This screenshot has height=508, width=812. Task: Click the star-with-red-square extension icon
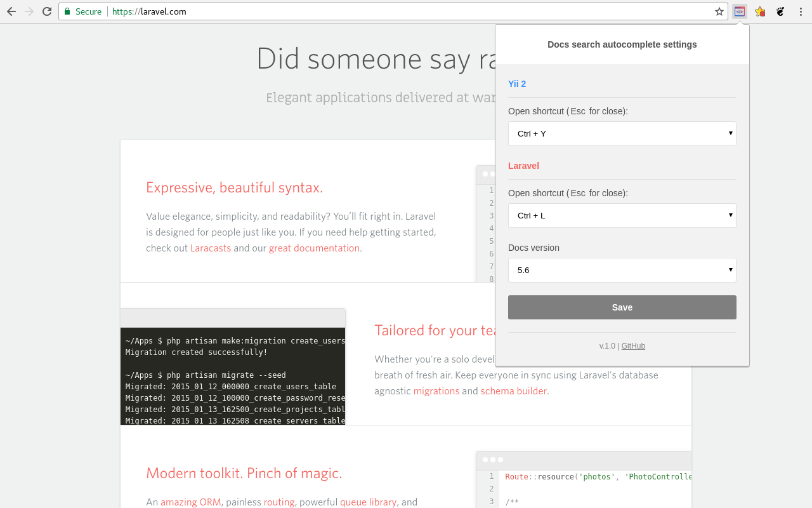pos(759,11)
